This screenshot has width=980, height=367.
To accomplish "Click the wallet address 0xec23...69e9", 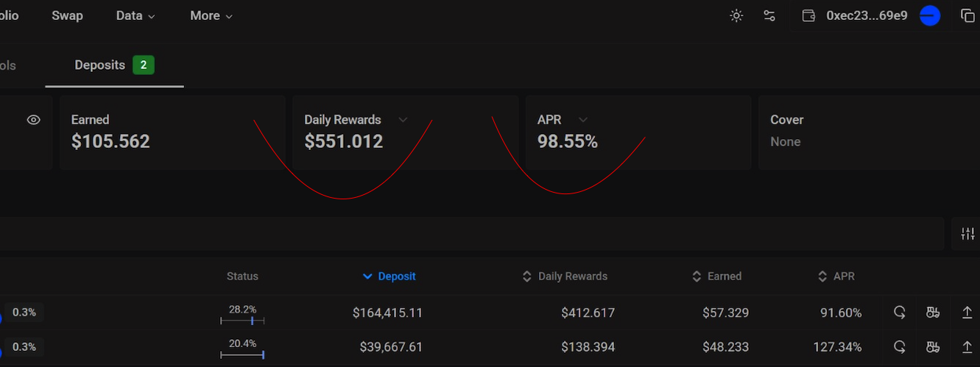I will 867,15.
